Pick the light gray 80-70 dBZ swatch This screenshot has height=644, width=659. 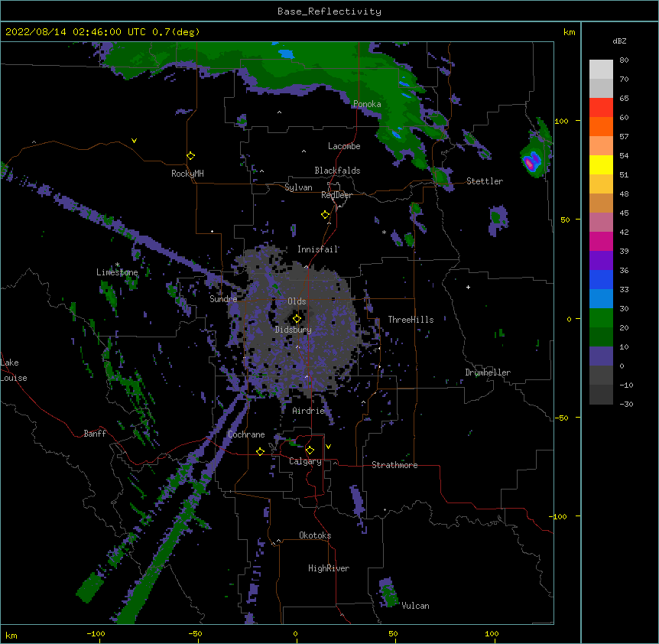tap(601, 69)
